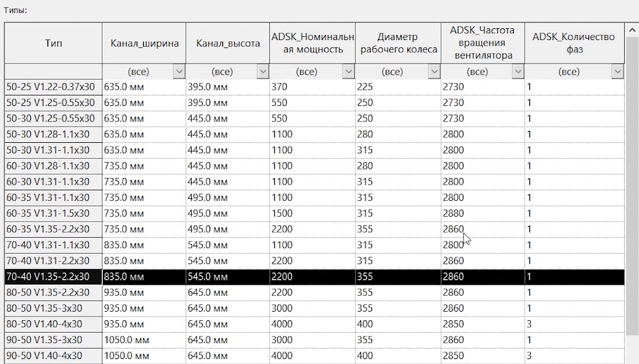Select type row 50-25 V1.22-0.37x30
639x364 pixels.
53,87
